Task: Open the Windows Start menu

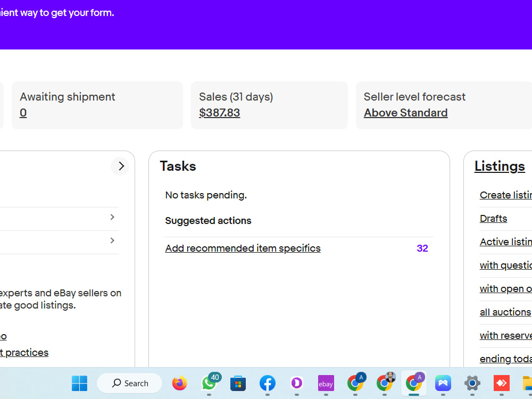Action: pos(79,384)
